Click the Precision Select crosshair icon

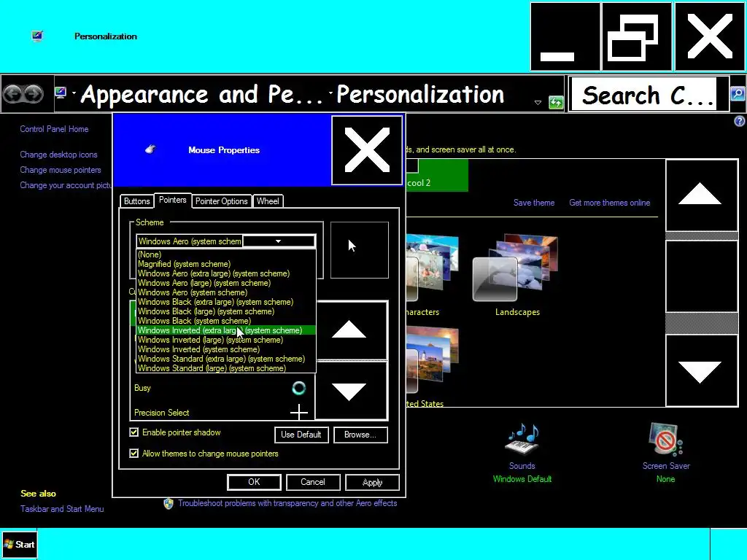[x=298, y=412]
